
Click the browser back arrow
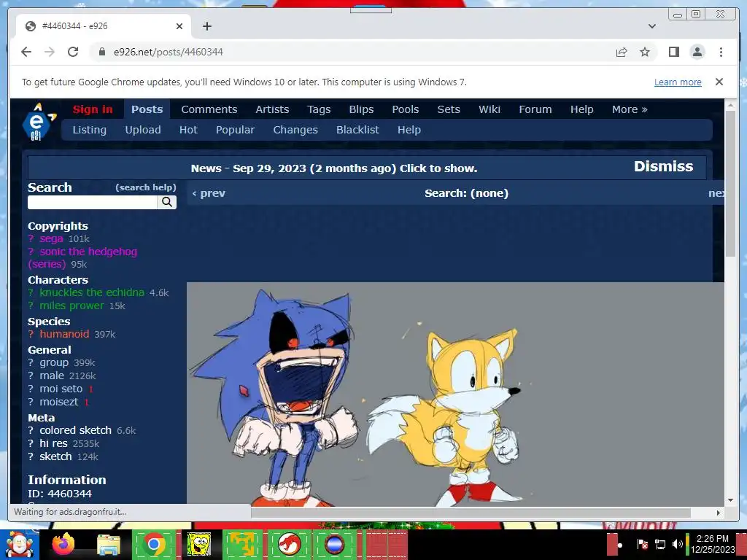26,52
